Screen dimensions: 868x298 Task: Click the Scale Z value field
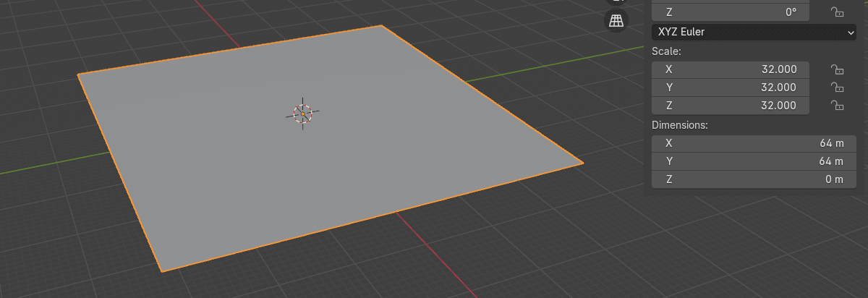(x=730, y=106)
